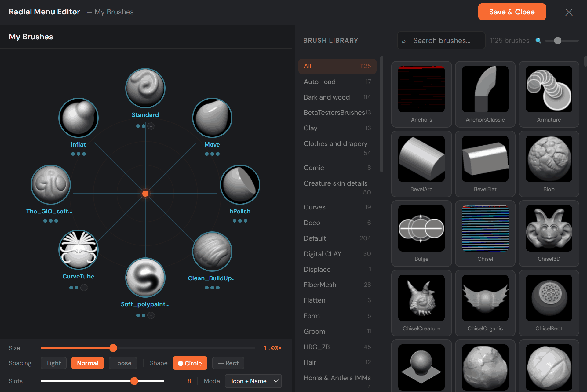This screenshot has width=587, height=392.
Task: Open the Icon + Name mode dropdown
Action: pyautogui.click(x=253, y=381)
